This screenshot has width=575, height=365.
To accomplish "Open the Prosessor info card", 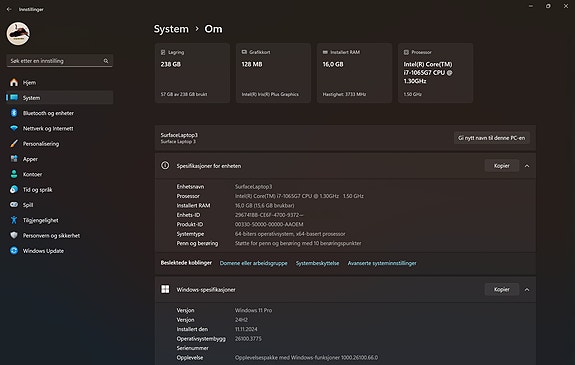I will pos(435,73).
